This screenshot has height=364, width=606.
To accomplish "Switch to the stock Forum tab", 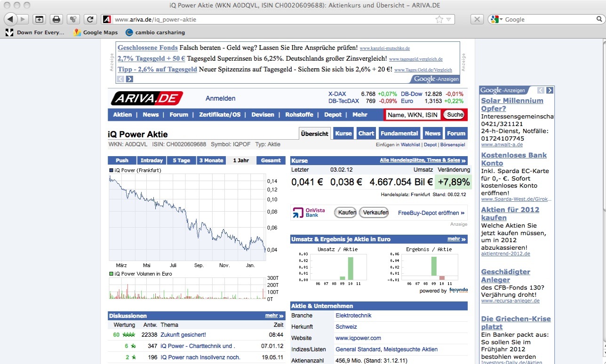I will (x=456, y=133).
